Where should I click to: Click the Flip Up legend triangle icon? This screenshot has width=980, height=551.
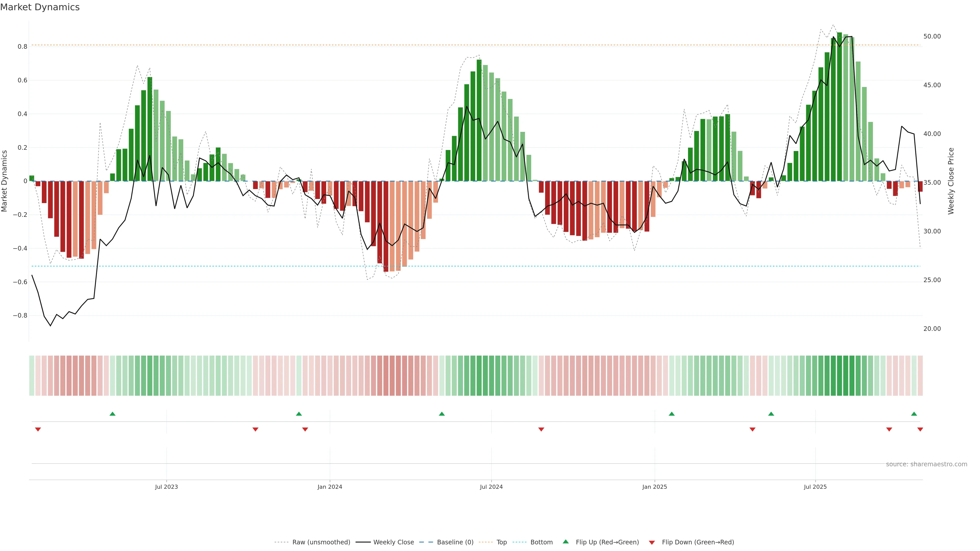[566, 542]
